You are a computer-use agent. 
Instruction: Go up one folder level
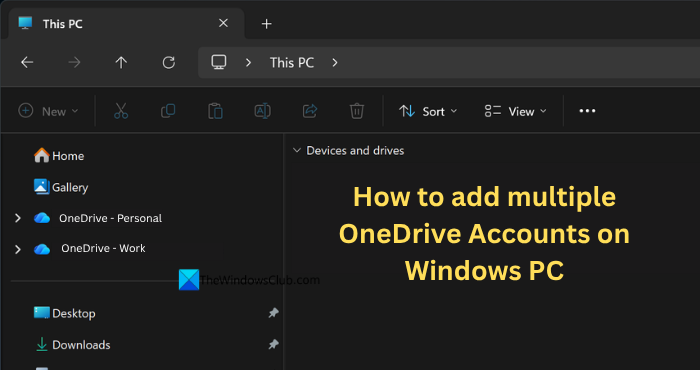[x=121, y=62]
